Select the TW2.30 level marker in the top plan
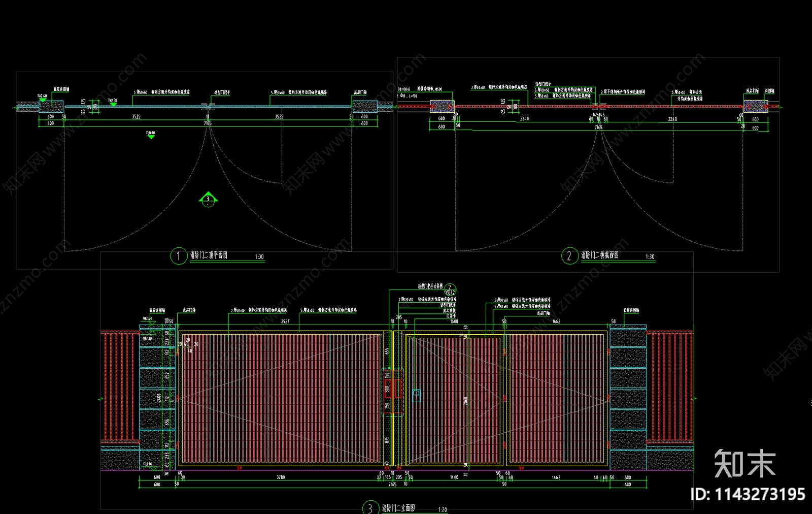 coord(113,102)
